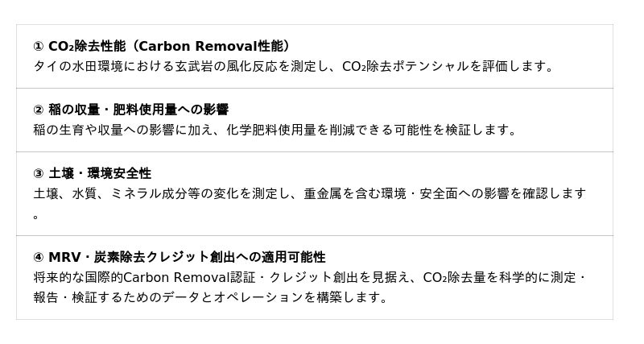This screenshot has height=344, width=644.
Task: Click the heading "MRV・炭素除去クレジット創出への適用可能性"
Action: [187, 257]
